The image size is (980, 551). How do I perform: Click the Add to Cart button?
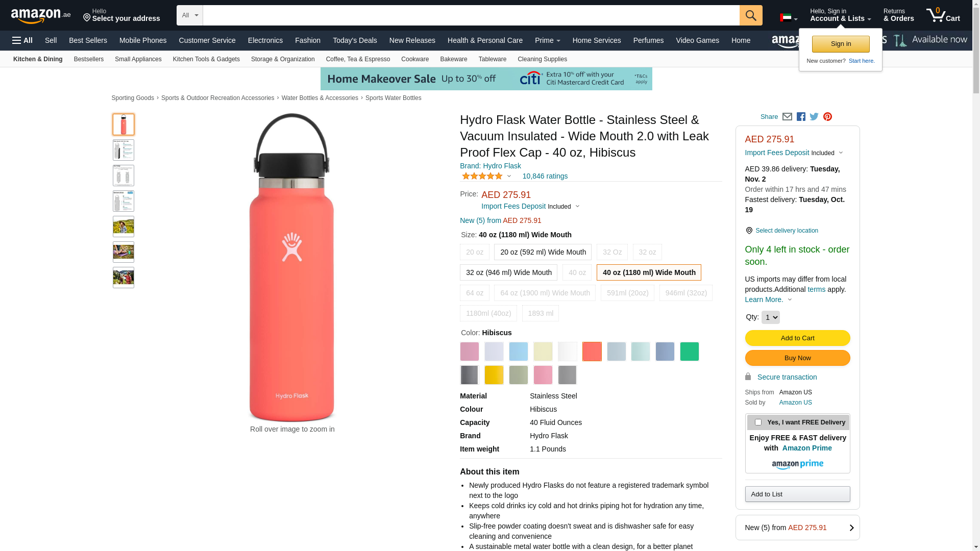(797, 338)
